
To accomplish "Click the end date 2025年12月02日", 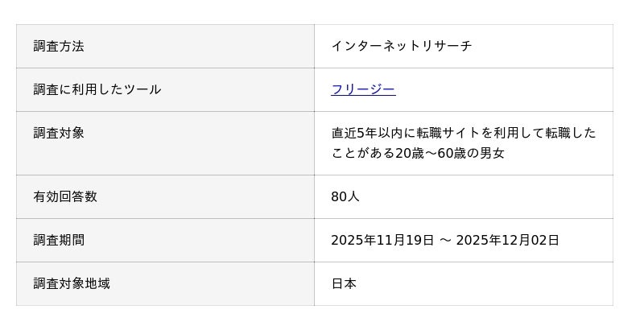I will (x=507, y=240).
